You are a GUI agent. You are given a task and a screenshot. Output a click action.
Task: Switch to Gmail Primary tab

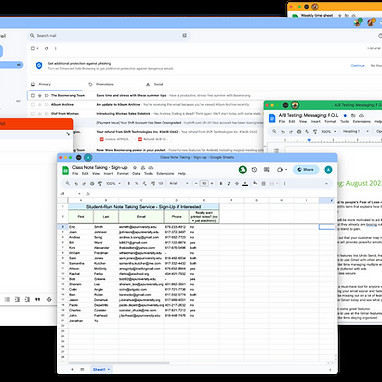[55, 84]
